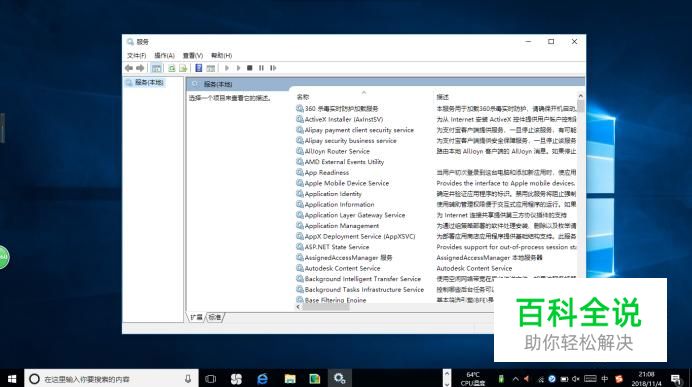
Task: Open the Action Center notification icon
Action: (676, 379)
